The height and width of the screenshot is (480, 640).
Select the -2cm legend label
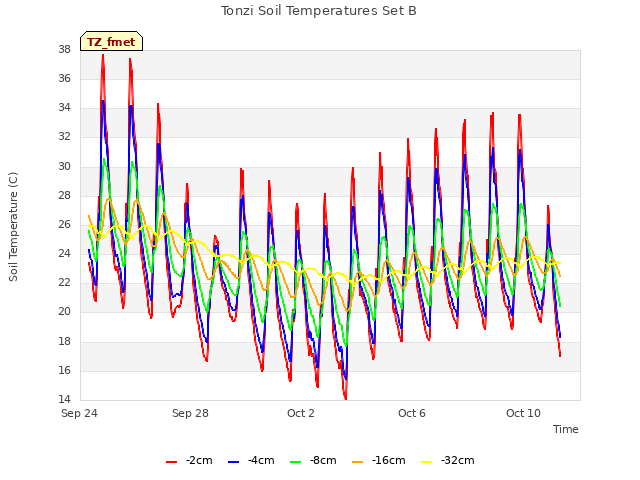(199, 460)
